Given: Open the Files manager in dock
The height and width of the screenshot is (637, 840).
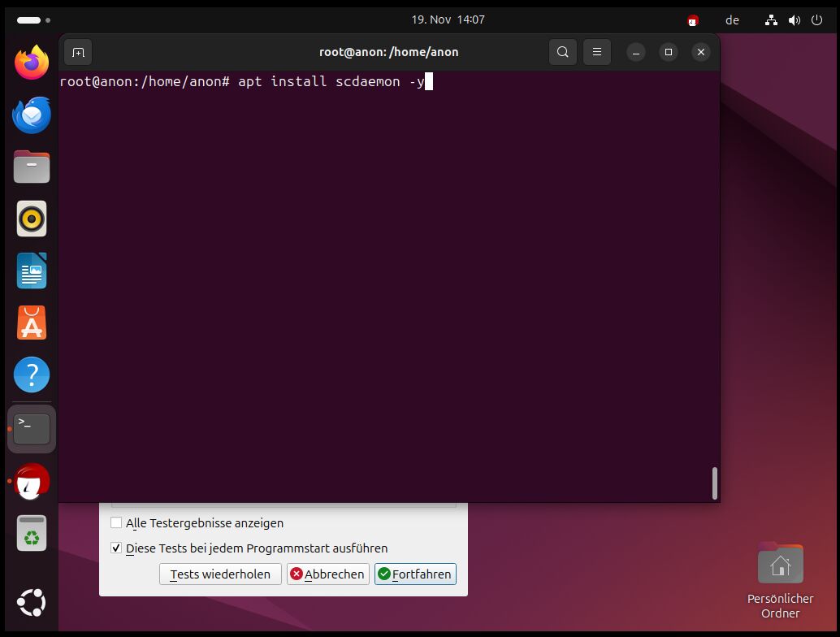Looking at the screenshot, I should pyautogui.click(x=32, y=167).
